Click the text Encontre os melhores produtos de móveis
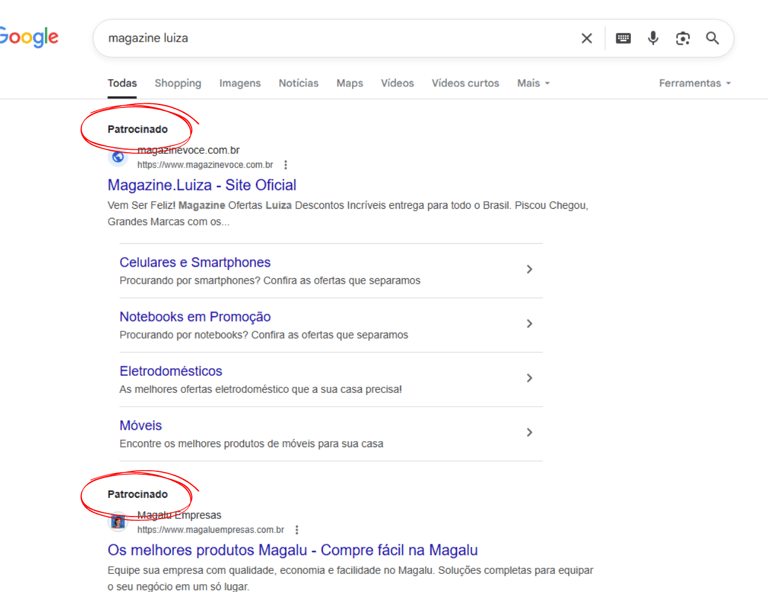 (251, 444)
